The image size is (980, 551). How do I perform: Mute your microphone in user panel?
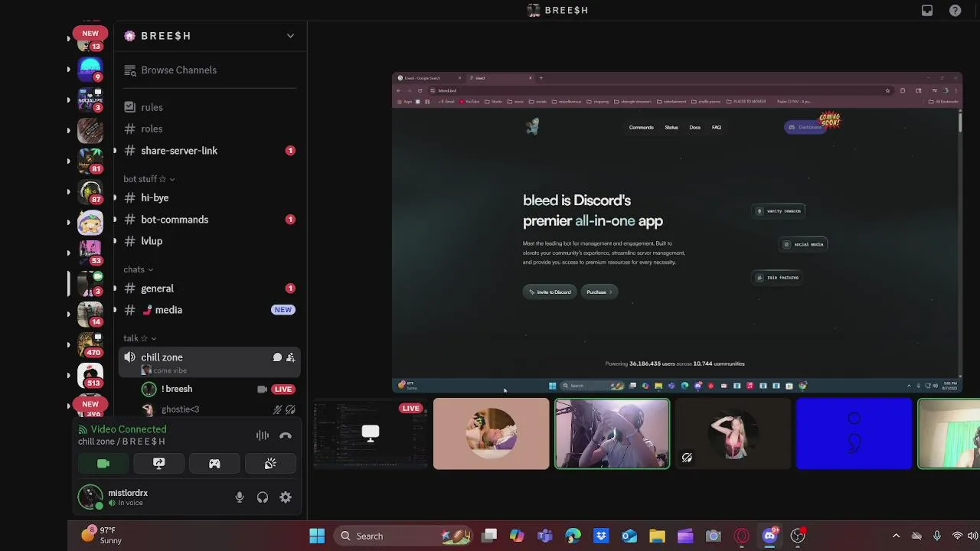(240, 497)
